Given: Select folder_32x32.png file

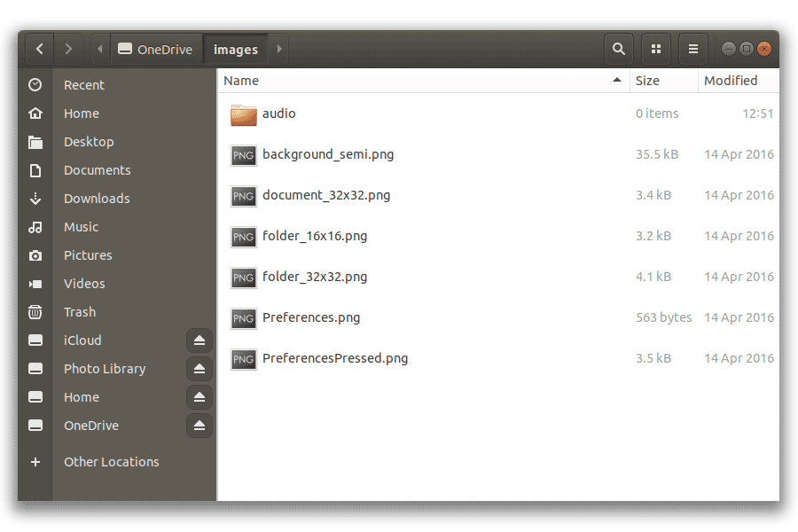Looking at the screenshot, I should [498, 277].
